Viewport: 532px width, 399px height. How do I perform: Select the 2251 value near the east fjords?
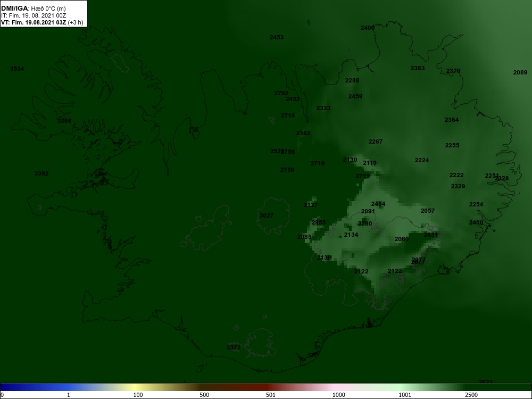(491, 176)
